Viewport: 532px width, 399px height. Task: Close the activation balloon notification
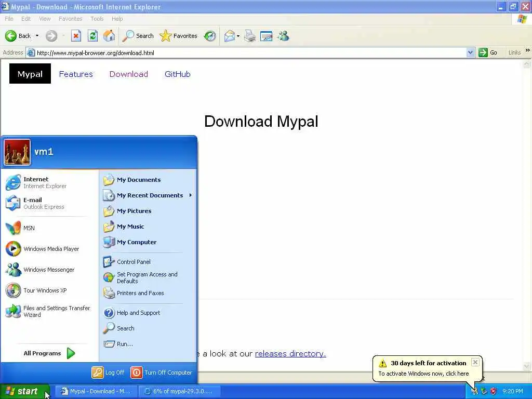475,362
